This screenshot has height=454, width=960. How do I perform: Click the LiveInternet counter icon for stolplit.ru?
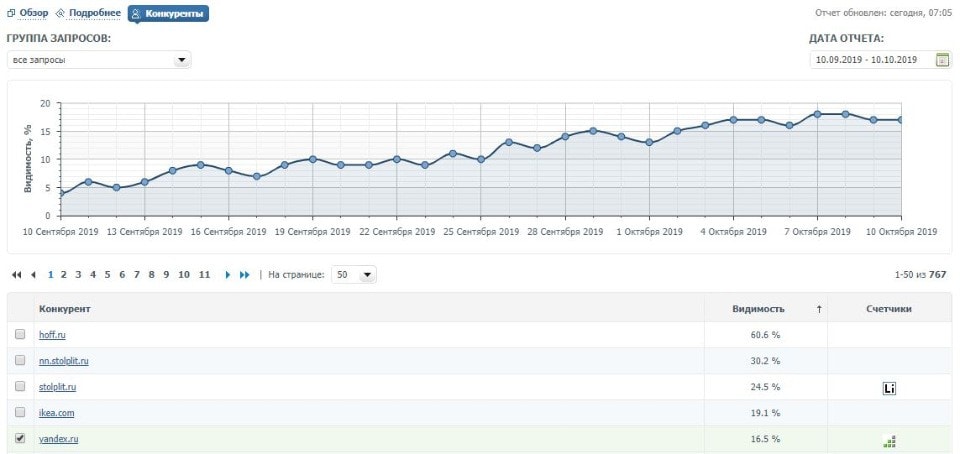point(890,388)
